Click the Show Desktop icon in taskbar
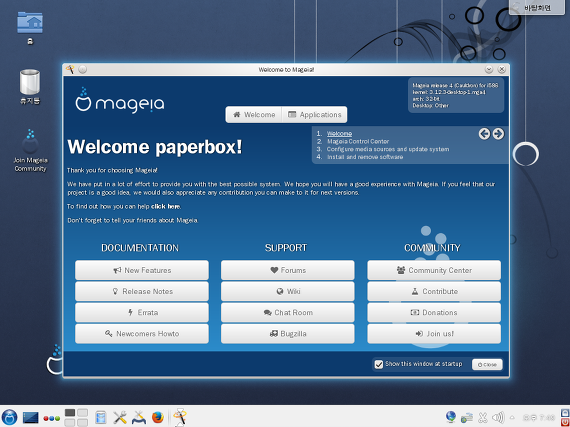Image resolution: width=570 pixels, height=427 pixels. (x=31, y=418)
